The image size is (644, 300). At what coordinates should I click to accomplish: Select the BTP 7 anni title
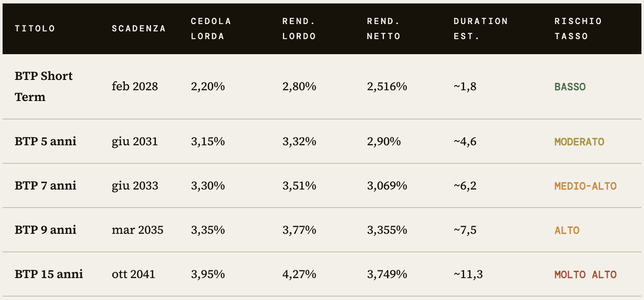pyautogui.click(x=45, y=186)
